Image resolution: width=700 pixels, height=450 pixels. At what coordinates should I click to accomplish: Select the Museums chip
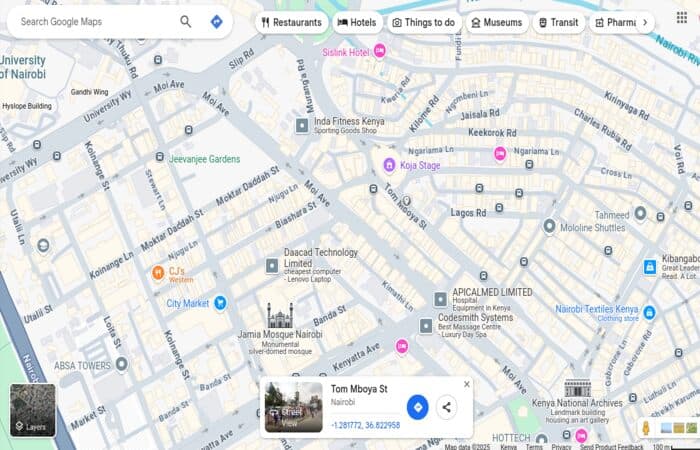click(x=497, y=22)
